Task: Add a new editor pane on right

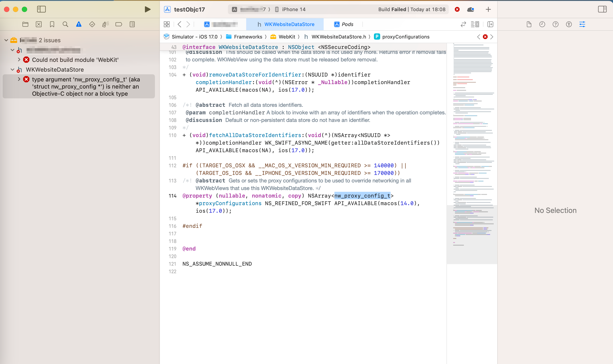Action: click(490, 24)
